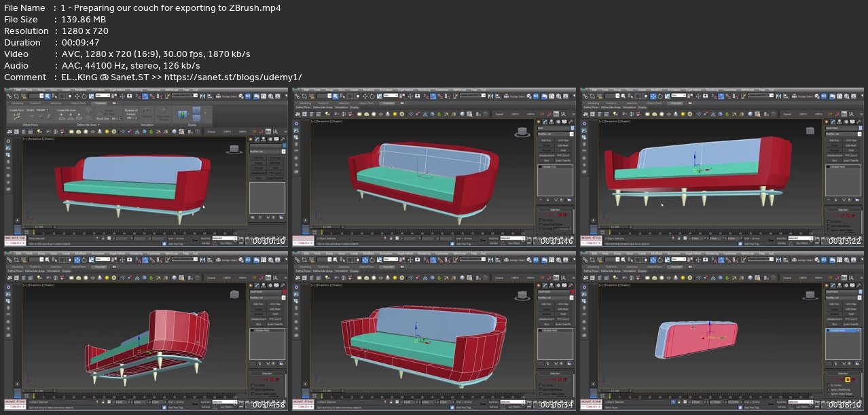868x415 pixels.
Task: Expand Modifier List dropdown in 00:06:34 frame
Action: click(x=554, y=297)
